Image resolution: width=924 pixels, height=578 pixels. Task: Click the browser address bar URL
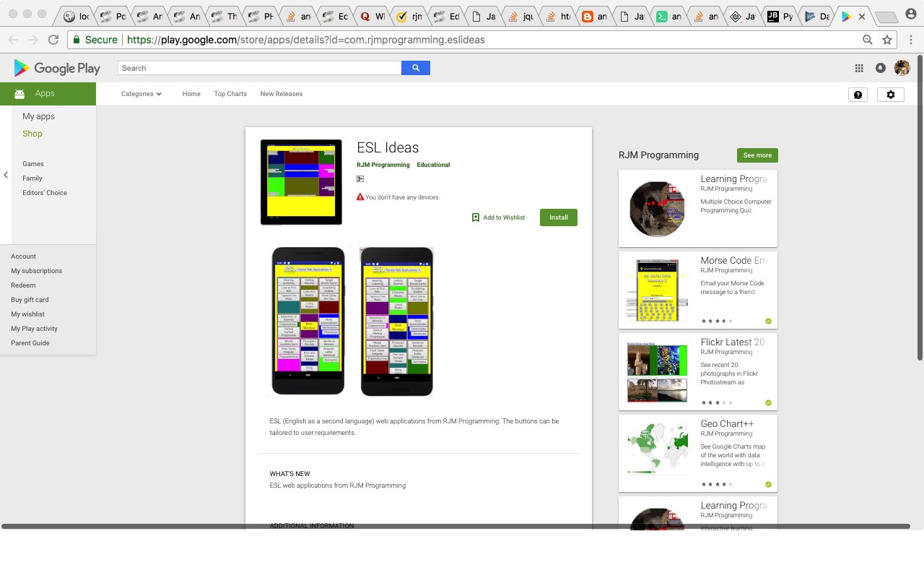[306, 40]
